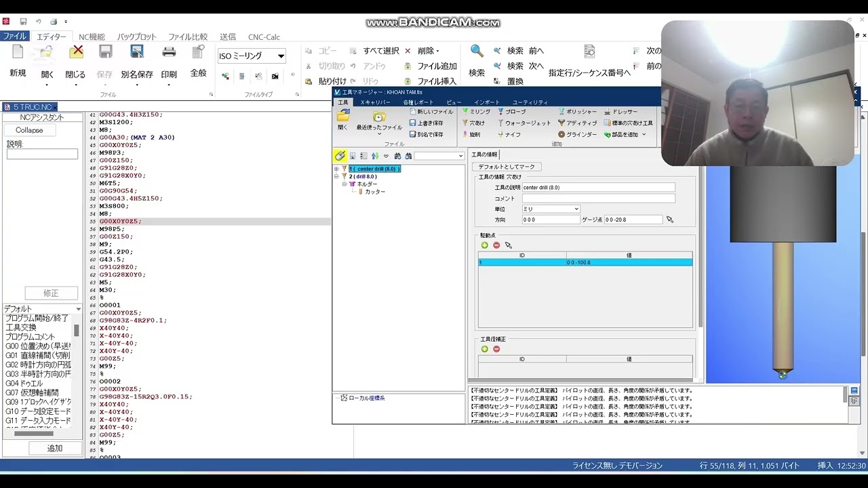Click the ファイル追加 (Append file) icon
Screen dimensions: 868x488
point(408,66)
